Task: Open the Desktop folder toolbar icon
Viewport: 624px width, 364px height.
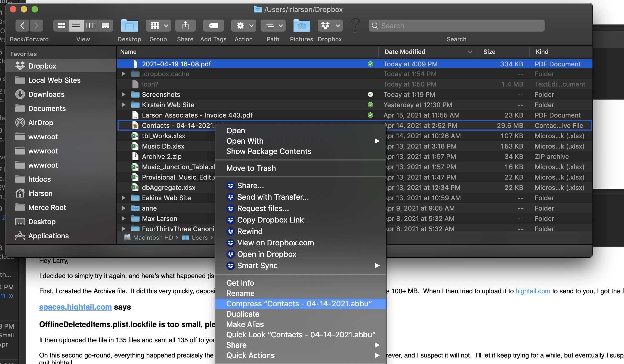Action: [x=129, y=26]
